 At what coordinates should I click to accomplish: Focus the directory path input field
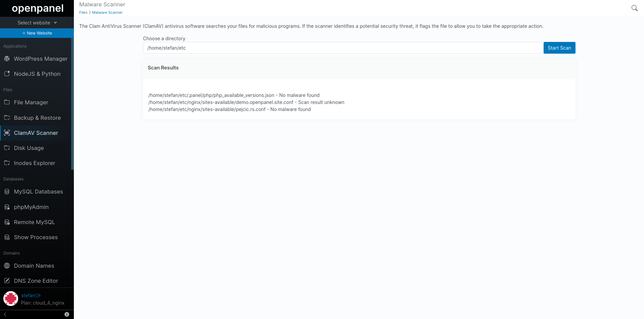pos(343,48)
